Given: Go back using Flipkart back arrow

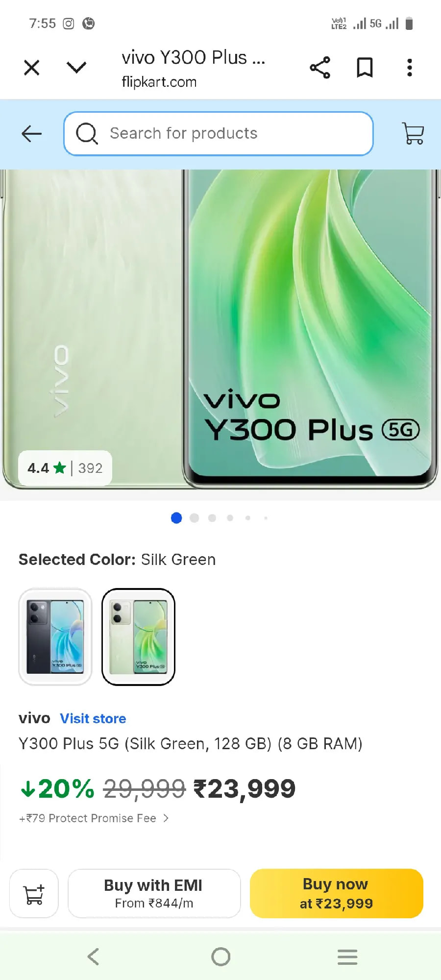Looking at the screenshot, I should [x=32, y=134].
